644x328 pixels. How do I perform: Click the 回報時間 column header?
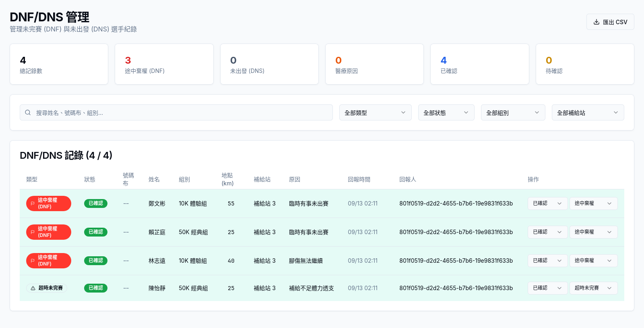pos(359,179)
